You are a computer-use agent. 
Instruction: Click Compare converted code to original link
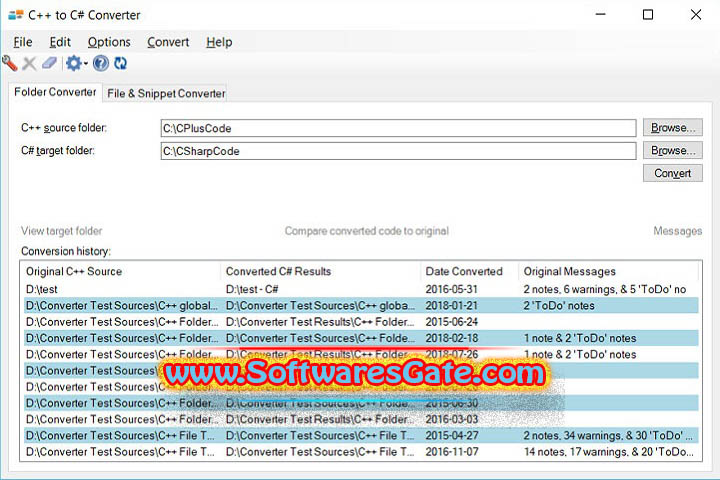pos(367,231)
